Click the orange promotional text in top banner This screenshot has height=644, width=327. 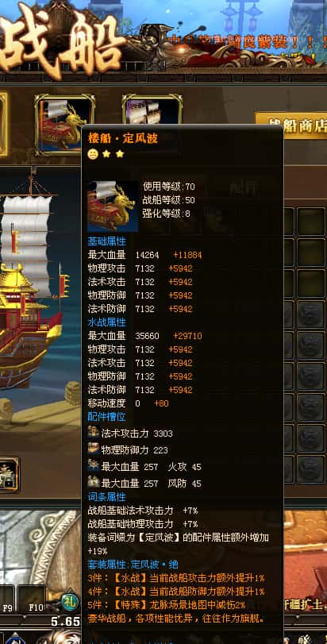[228, 42]
